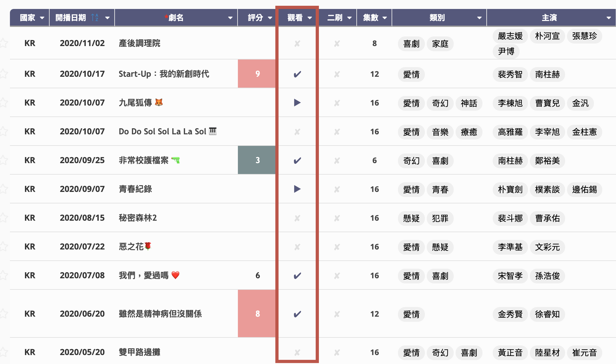Click 二刷 X icon for Do Do Sol row
This screenshot has height=364, width=616.
337,132
